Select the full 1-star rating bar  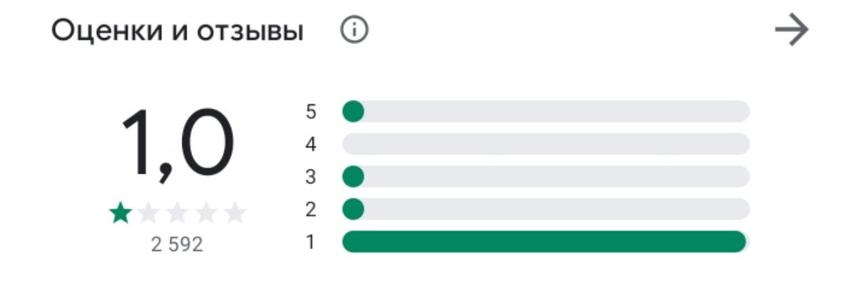click(546, 242)
